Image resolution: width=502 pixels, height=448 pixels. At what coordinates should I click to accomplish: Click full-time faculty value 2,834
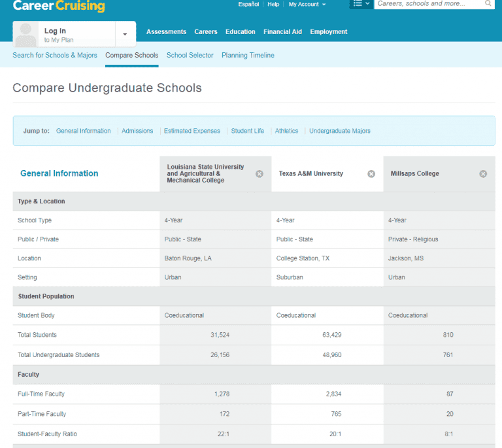tap(333, 394)
